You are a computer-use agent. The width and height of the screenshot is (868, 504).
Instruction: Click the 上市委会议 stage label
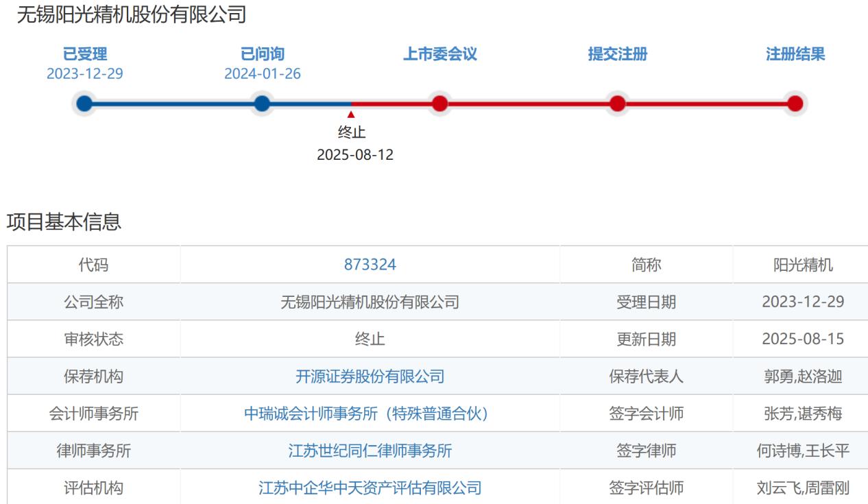click(440, 54)
